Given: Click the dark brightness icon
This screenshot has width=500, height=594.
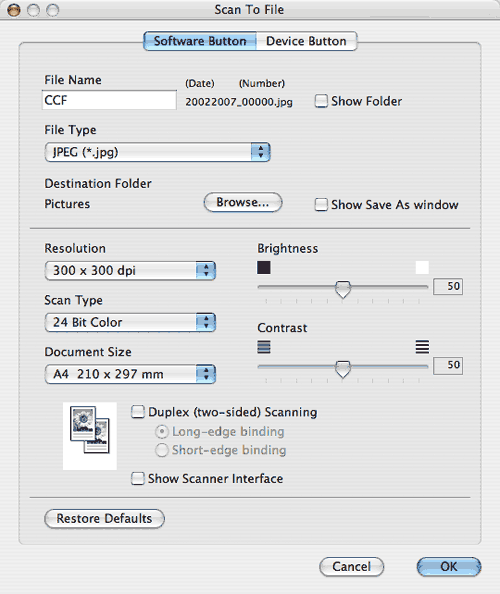Looking at the screenshot, I should coord(264,267).
